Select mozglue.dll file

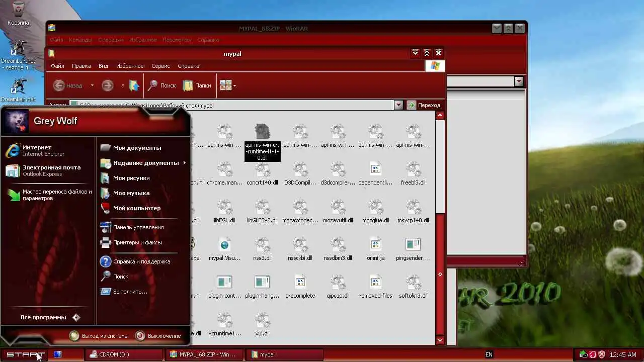pos(375,211)
